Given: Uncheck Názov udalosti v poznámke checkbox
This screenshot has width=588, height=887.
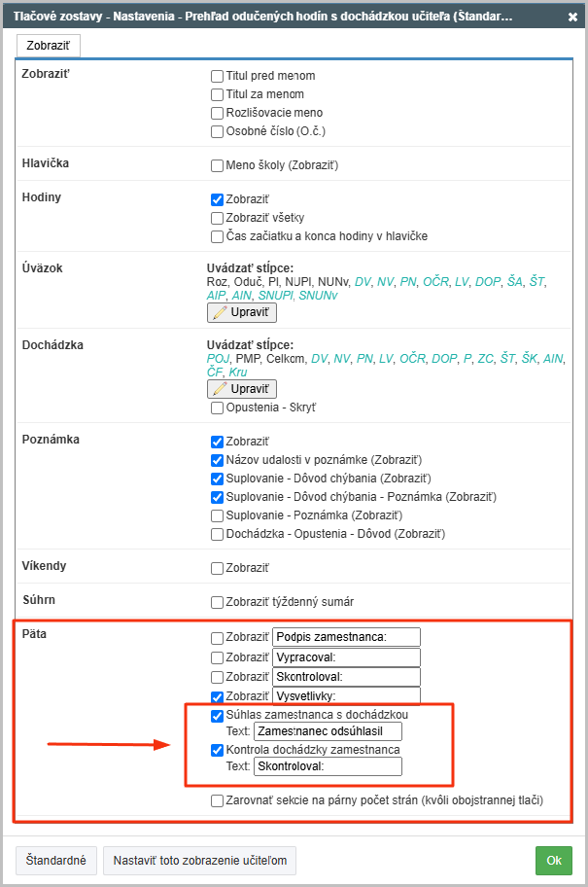Looking at the screenshot, I should point(217,460).
